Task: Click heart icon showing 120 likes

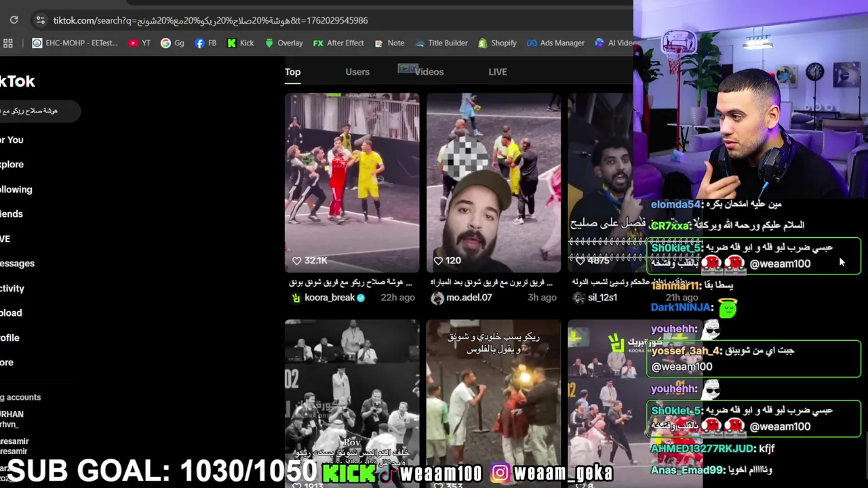Action: [x=438, y=261]
